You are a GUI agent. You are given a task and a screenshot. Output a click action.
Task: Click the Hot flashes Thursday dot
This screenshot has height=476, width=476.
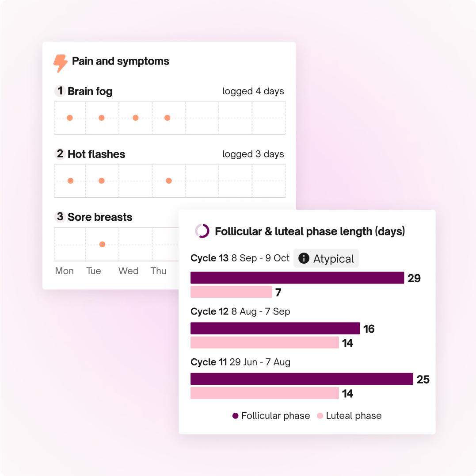[x=168, y=180]
